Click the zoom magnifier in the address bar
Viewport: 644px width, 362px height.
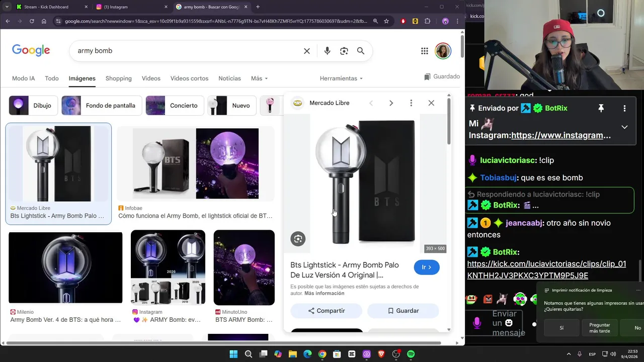(x=375, y=21)
